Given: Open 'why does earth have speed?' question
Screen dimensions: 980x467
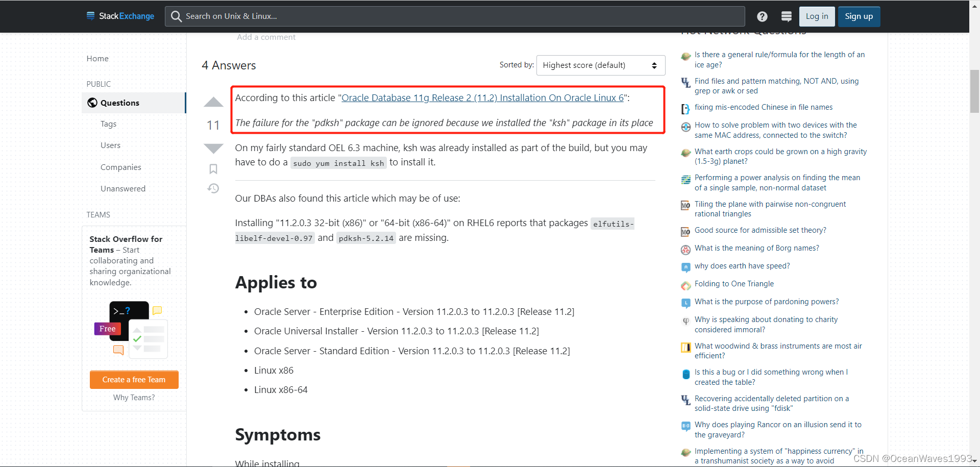Looking at the screenshot, I should (x=742, y=266).
